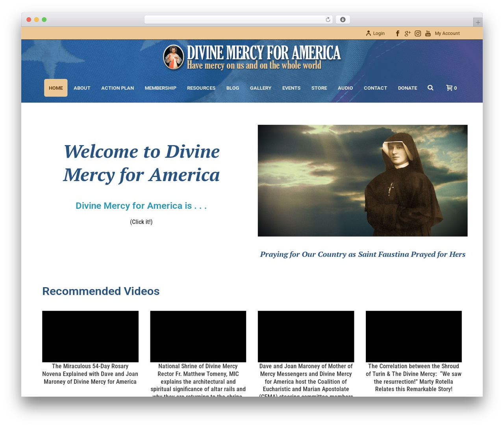Open the Contact page
This screenshot has width=504, height=427.
[x=375, y=88]
